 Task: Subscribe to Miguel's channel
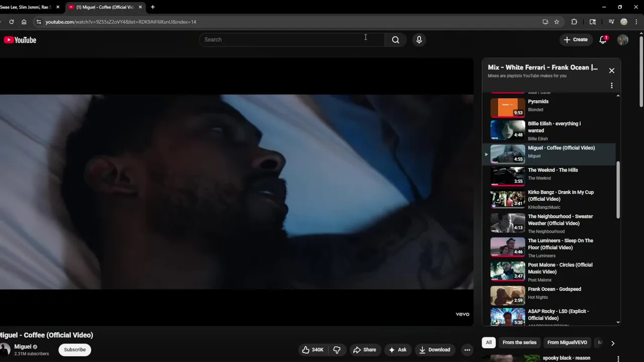point(74,349)
